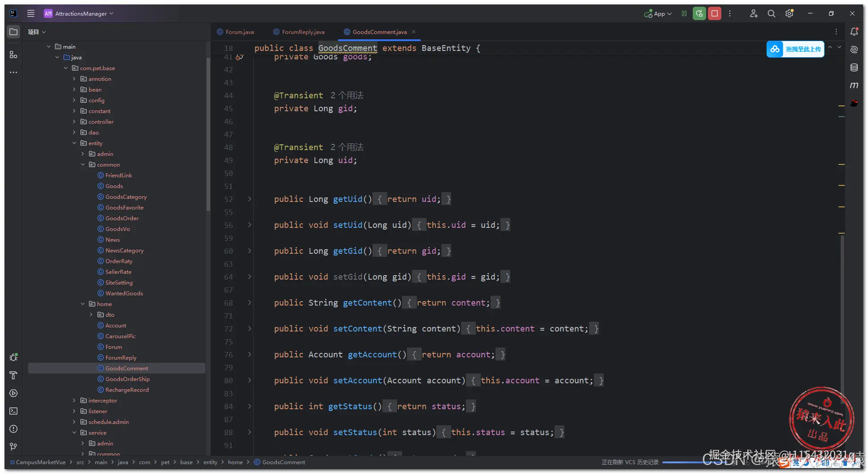Open the Debug tool window icon

click(x=13, y=357)
